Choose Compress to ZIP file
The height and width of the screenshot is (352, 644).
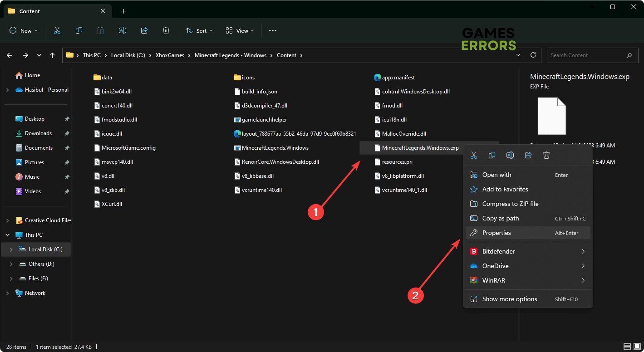pos(510,204)
